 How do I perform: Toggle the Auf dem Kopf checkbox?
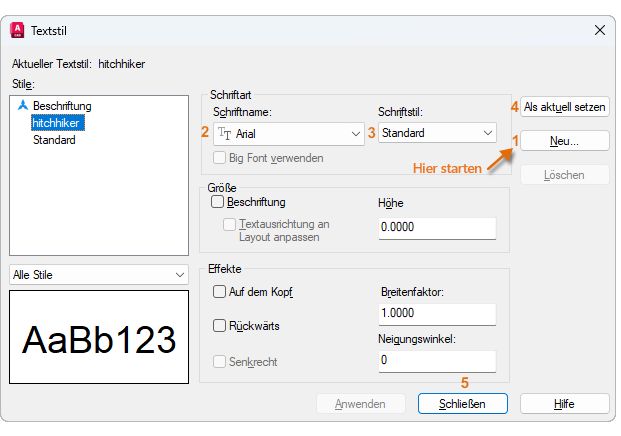coord(219,292)
